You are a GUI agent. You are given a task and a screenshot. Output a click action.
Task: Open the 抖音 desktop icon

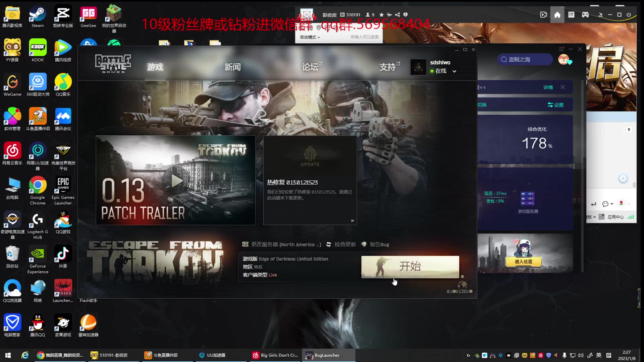63,257
